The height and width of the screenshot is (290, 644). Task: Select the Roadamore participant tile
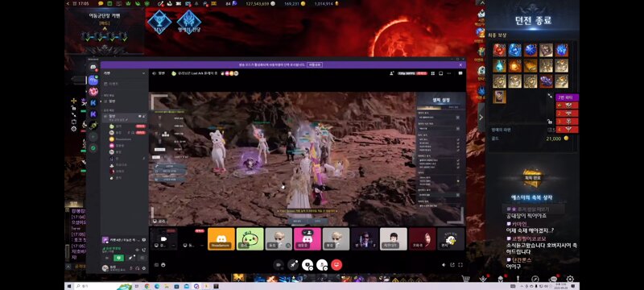221,239
